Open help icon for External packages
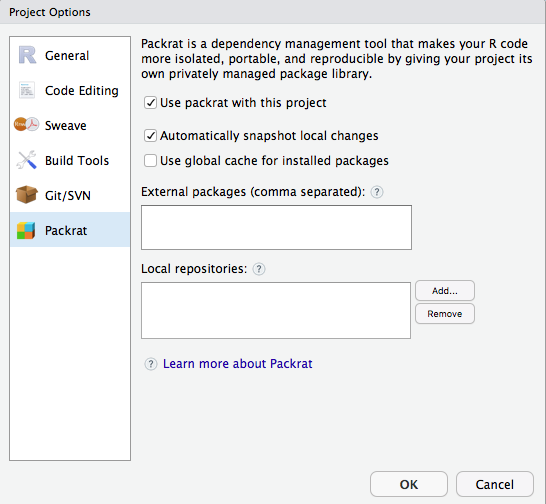 point(377,192)
